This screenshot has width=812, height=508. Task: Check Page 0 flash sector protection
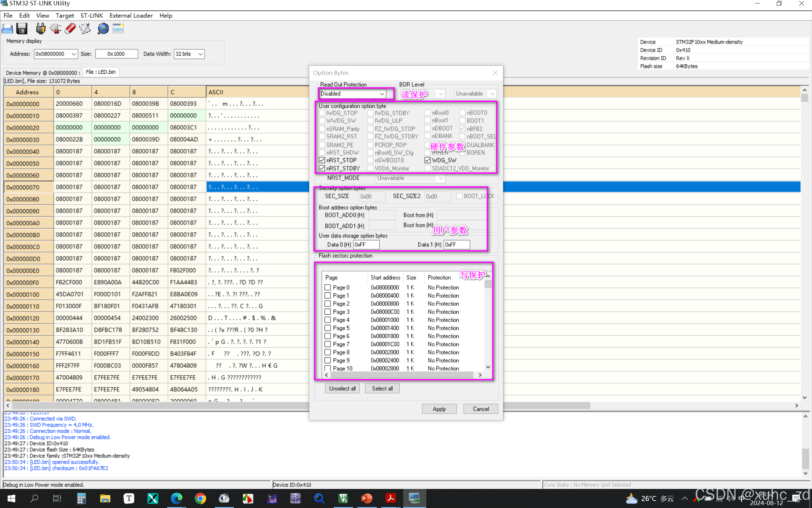coord(328,287)
